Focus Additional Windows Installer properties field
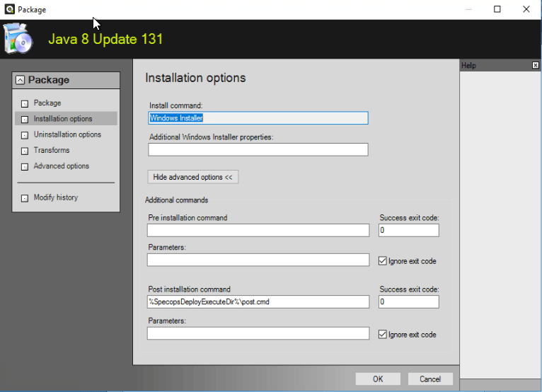The image size is (542, 392). click(258, 149)
